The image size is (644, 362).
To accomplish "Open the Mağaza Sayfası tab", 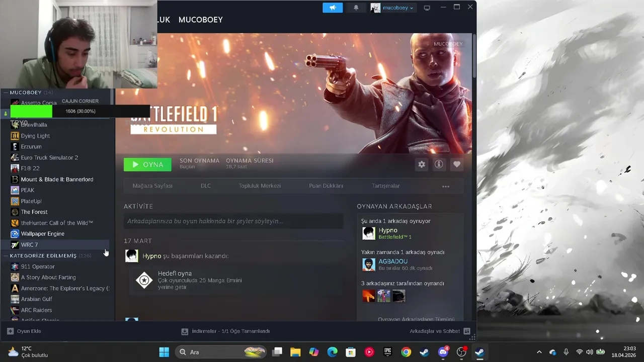I will pyautogui.click(x=152, y=186).
